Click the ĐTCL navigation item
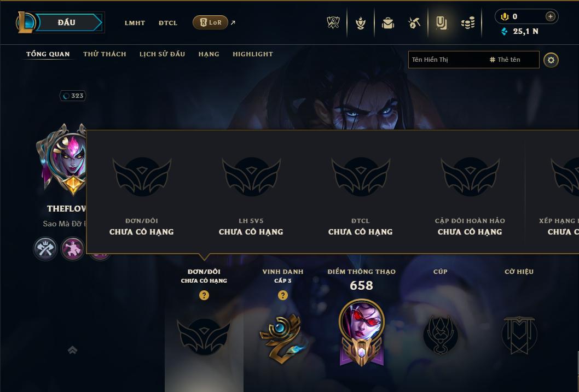This screenshot has height=392, width=579. (168, 23)
